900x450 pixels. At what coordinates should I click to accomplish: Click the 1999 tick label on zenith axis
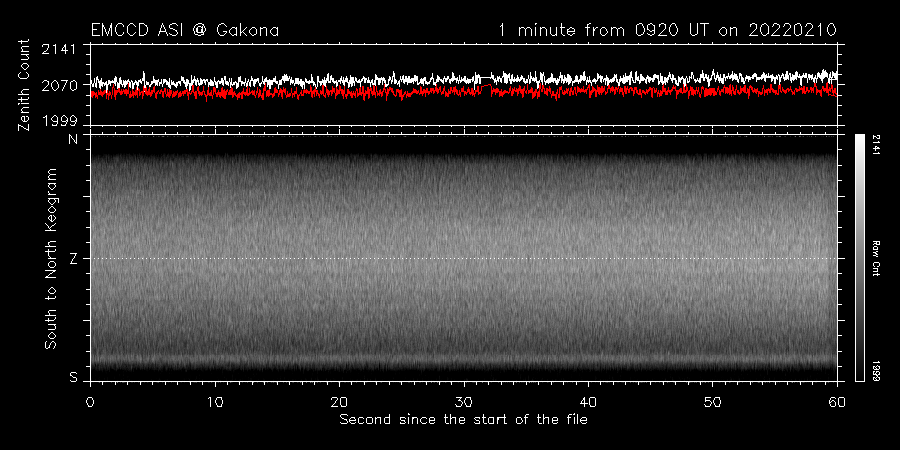click(59, 121)
